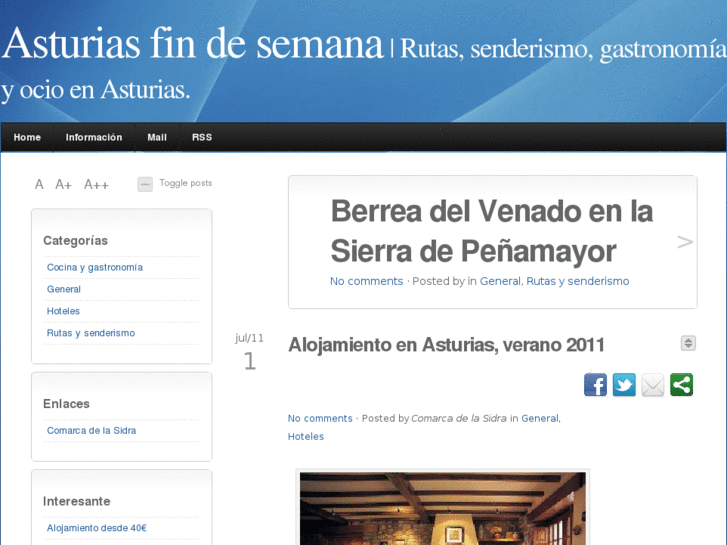Open the Mail menu item

pos(157,137)
